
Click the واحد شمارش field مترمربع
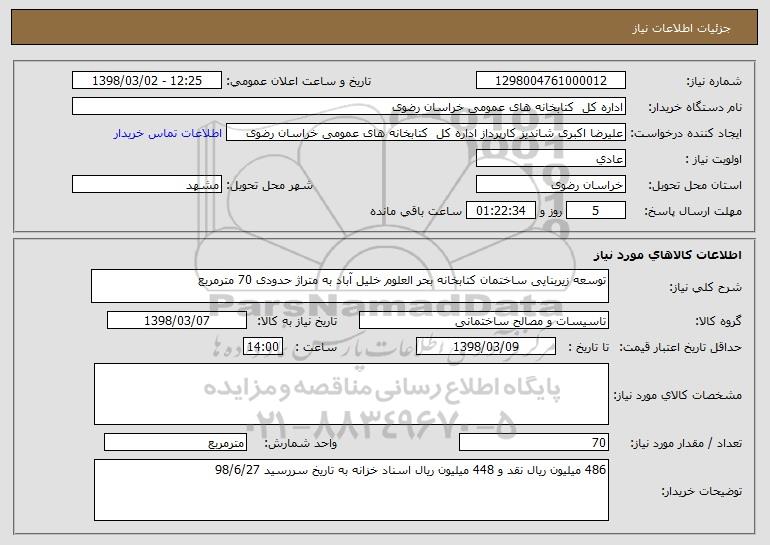click(176, 442)
